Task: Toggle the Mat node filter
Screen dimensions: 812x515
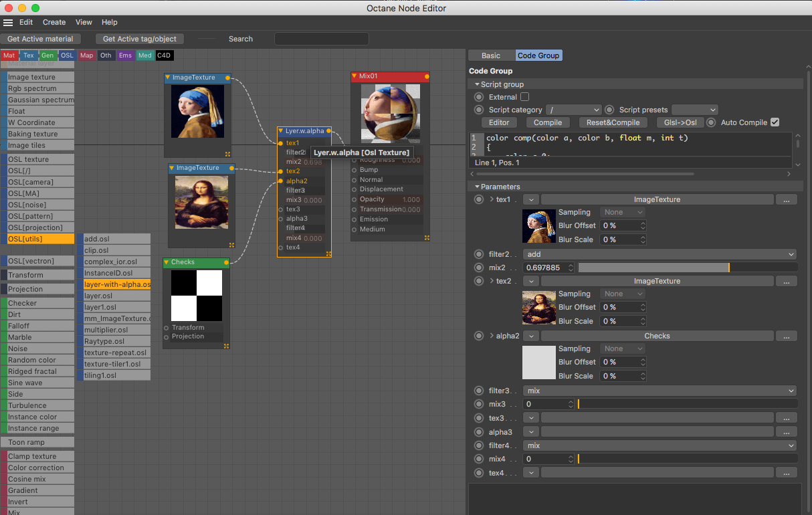Action: click(9, 56)
